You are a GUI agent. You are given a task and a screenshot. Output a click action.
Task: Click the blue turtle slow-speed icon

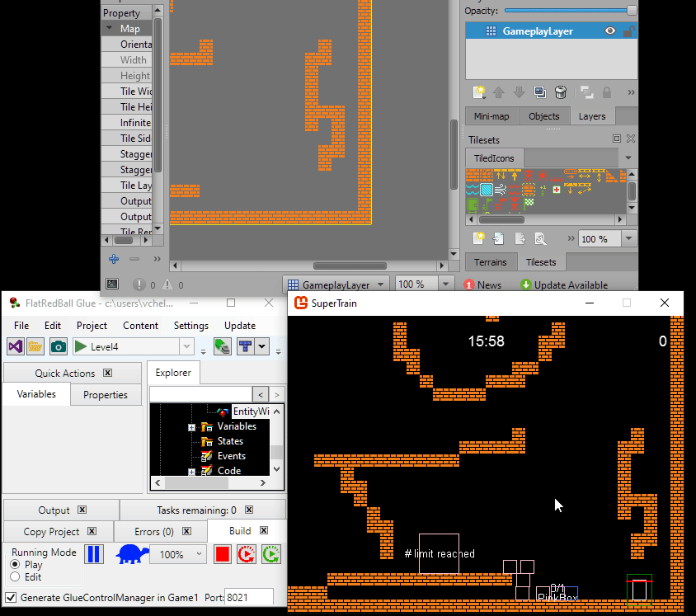131,554
